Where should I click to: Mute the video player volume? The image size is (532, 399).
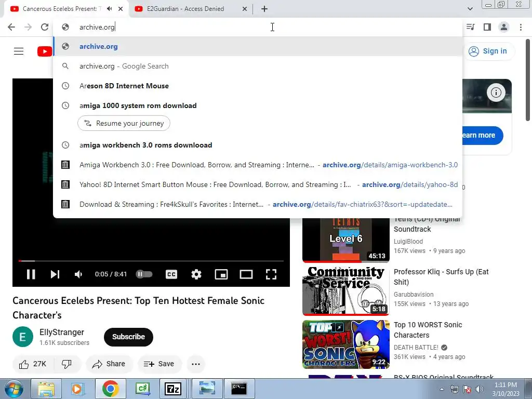[78, 274]
